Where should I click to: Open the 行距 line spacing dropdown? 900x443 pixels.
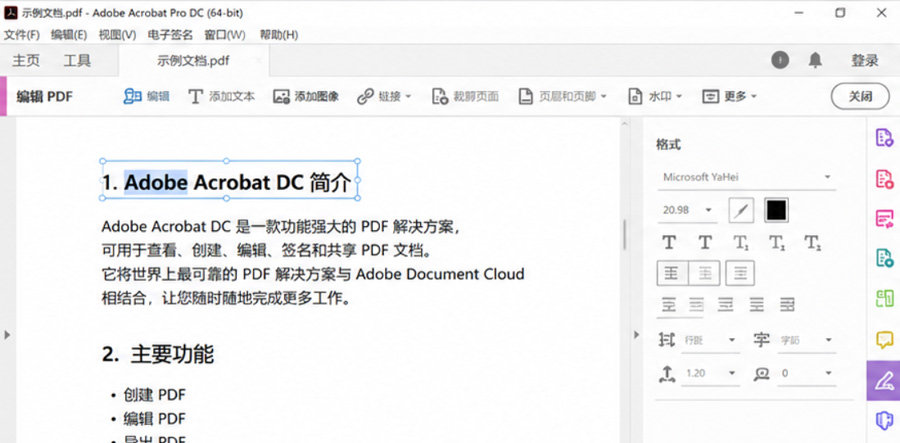click(710, 340)
